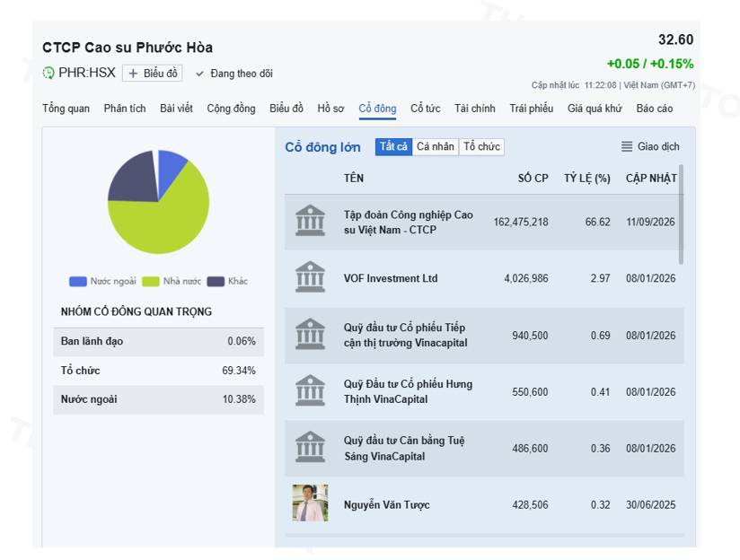Viewport: 740px width, 560px height.
Task: Switch to the Biểu đồ navigation tab
Action: (x=286, y=109)
